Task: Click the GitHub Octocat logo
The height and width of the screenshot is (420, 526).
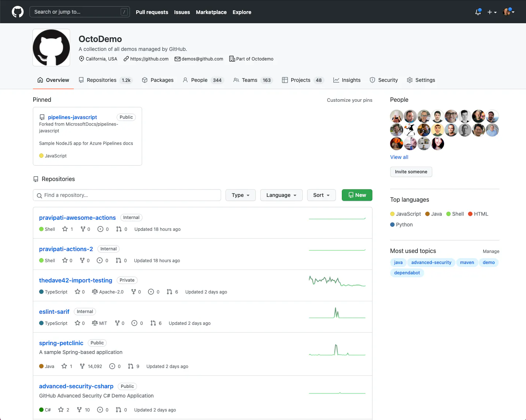Action: [17, 11]
